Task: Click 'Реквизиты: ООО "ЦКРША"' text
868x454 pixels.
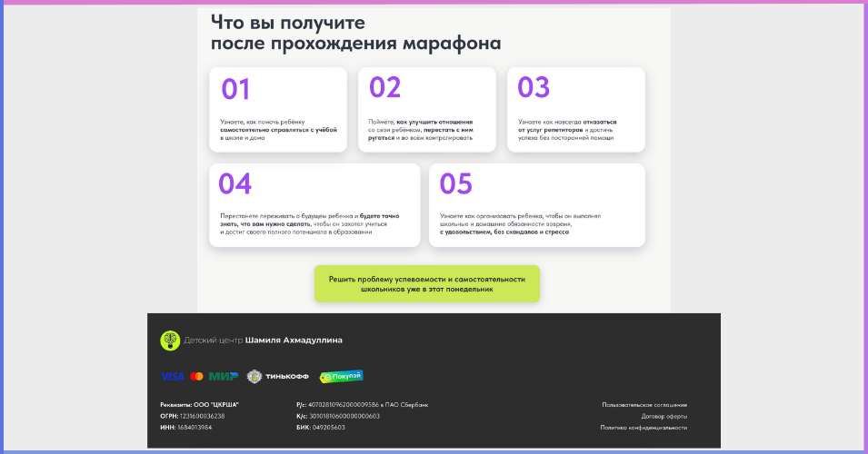Action: click(199, 405)
